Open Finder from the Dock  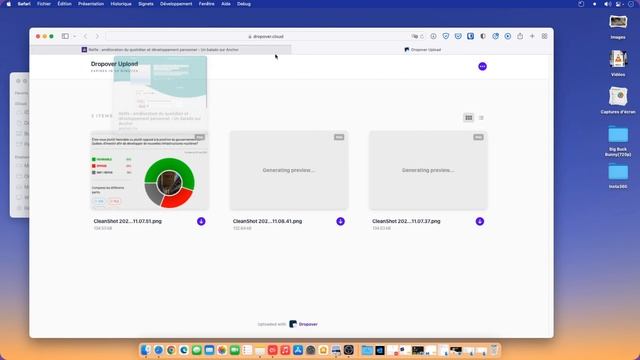click(146, 350)
